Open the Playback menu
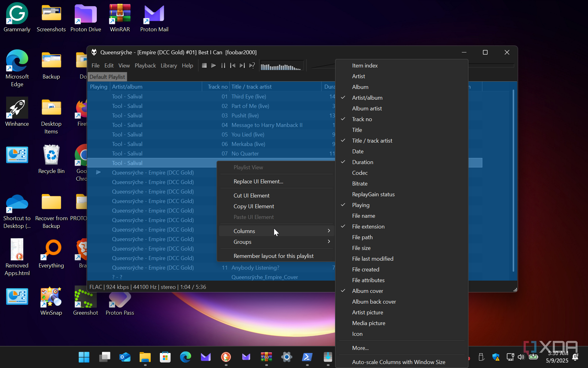The height and width of the screenshot is (368, 588). (145, 65)
